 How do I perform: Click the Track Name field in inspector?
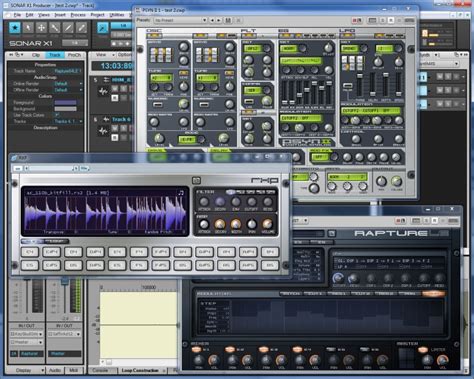pos(68,71)
